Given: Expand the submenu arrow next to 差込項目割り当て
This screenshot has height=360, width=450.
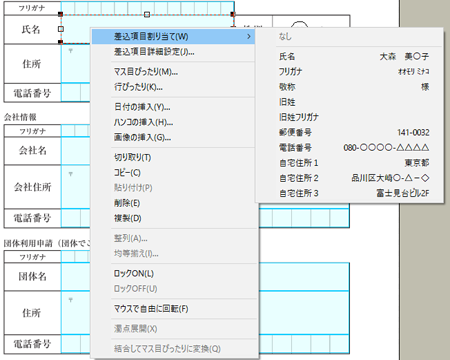Looking at the screenshot, I should [249, 36].
